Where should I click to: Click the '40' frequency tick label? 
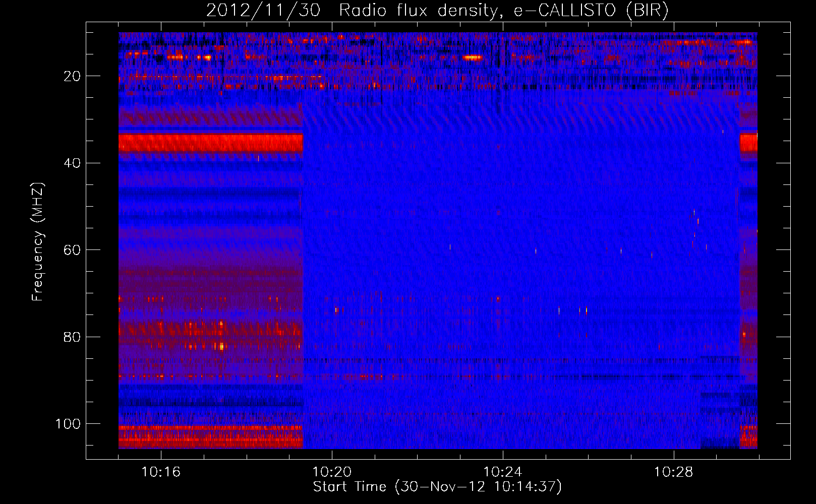click(x=73, y=163)
